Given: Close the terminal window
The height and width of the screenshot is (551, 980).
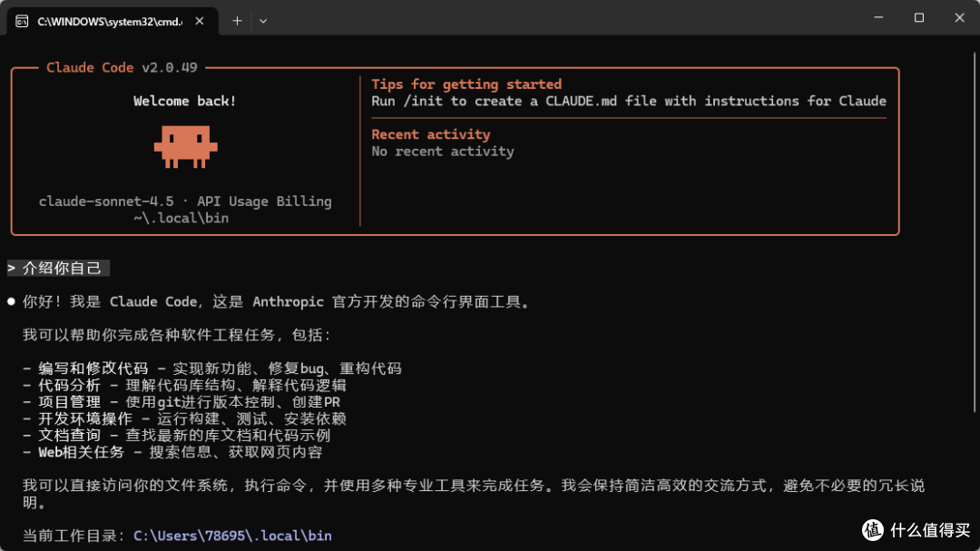Looking at the screenshot, I should tap(959, 17).
